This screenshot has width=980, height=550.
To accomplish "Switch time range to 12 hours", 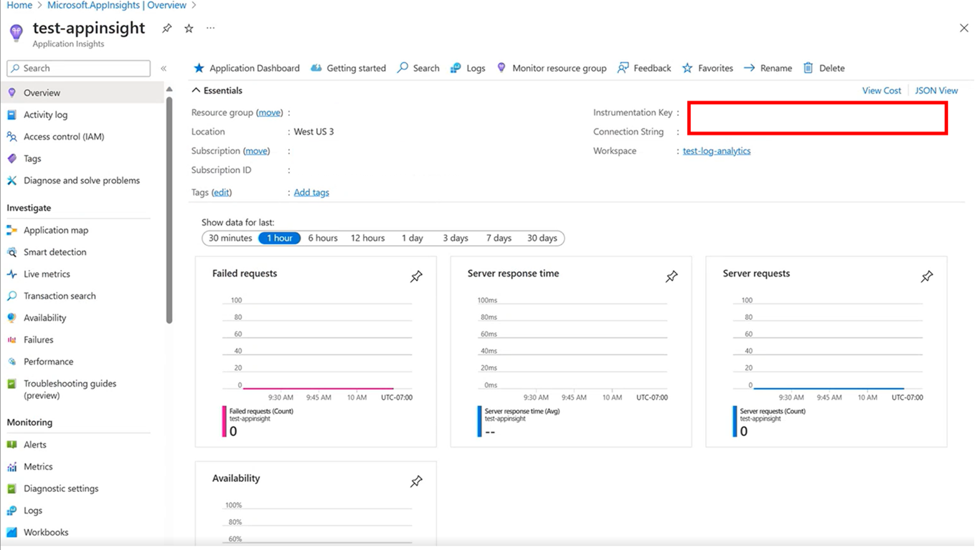I will click(367, 238).
